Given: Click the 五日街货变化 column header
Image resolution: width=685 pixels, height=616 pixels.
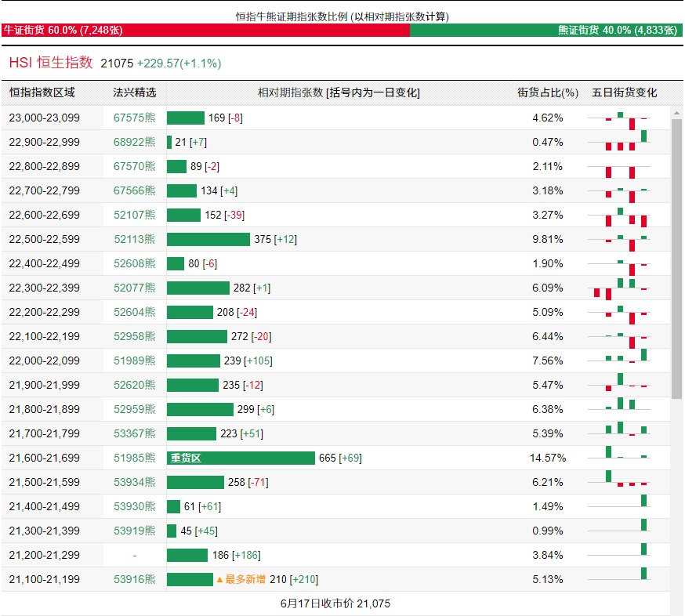Looking at the screenshot, I should pos(625,92).
